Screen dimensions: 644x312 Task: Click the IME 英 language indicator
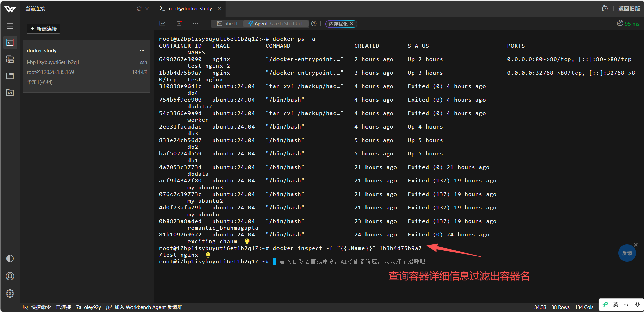coord(616,304)
